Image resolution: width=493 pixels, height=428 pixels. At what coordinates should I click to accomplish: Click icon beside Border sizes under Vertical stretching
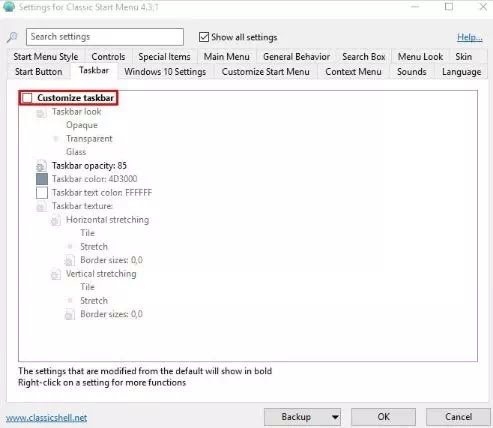(70, 314)
